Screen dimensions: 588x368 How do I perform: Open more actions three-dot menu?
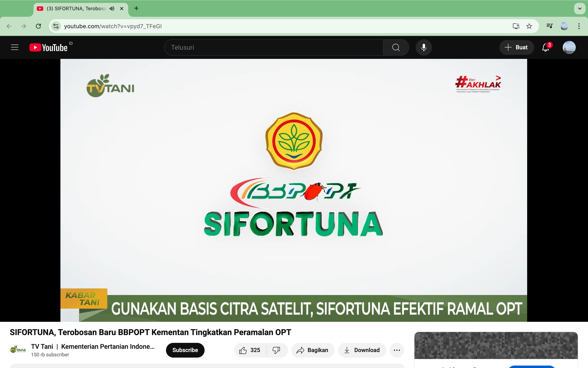click(397, 350)
